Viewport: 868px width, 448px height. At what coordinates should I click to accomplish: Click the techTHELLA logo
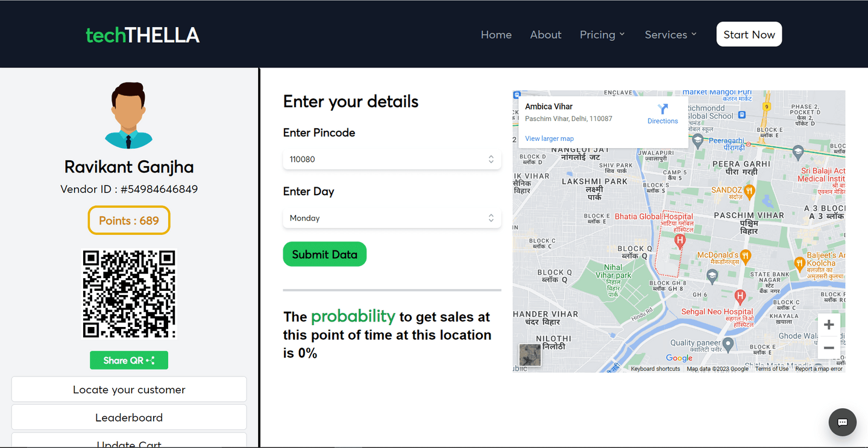pyautogui.click(x=142, y=35)
